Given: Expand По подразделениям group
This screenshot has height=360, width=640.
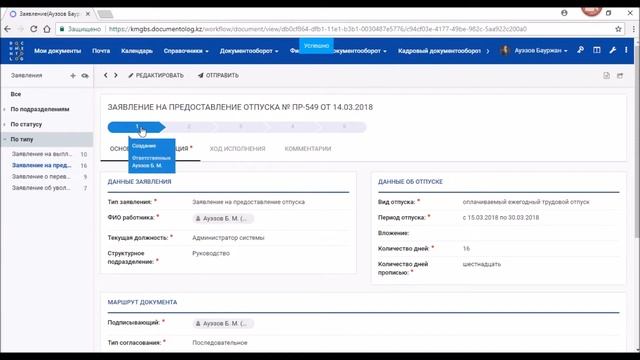Looking at the screenshot, I should point(40,109).
